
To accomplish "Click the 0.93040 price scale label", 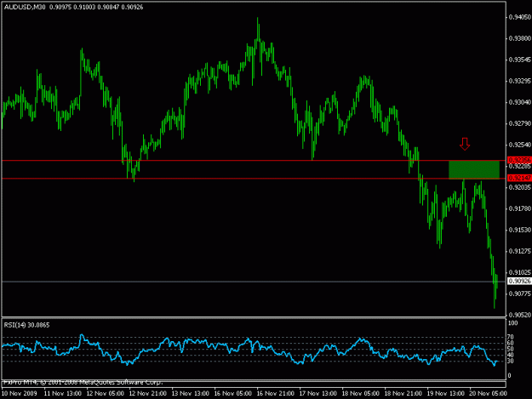I will coord(520,102).
